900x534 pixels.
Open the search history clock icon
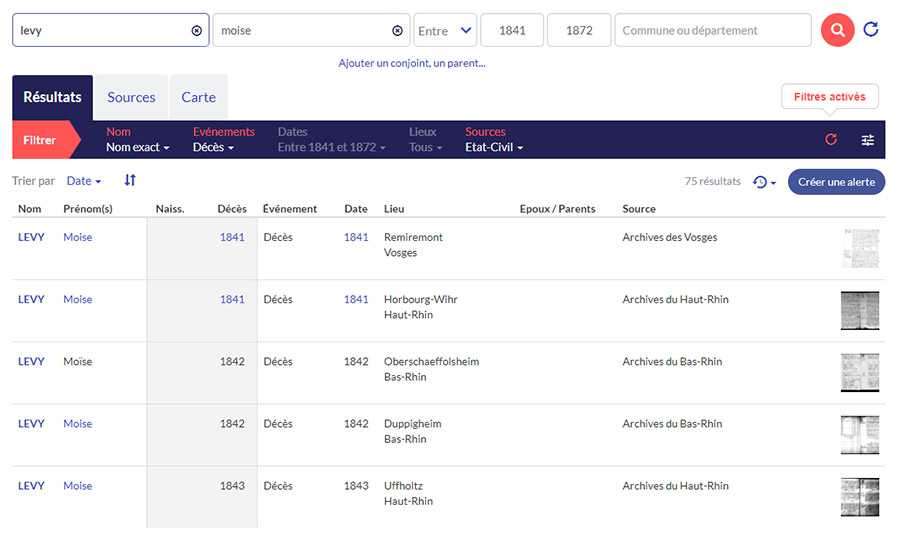pos(764,182)
